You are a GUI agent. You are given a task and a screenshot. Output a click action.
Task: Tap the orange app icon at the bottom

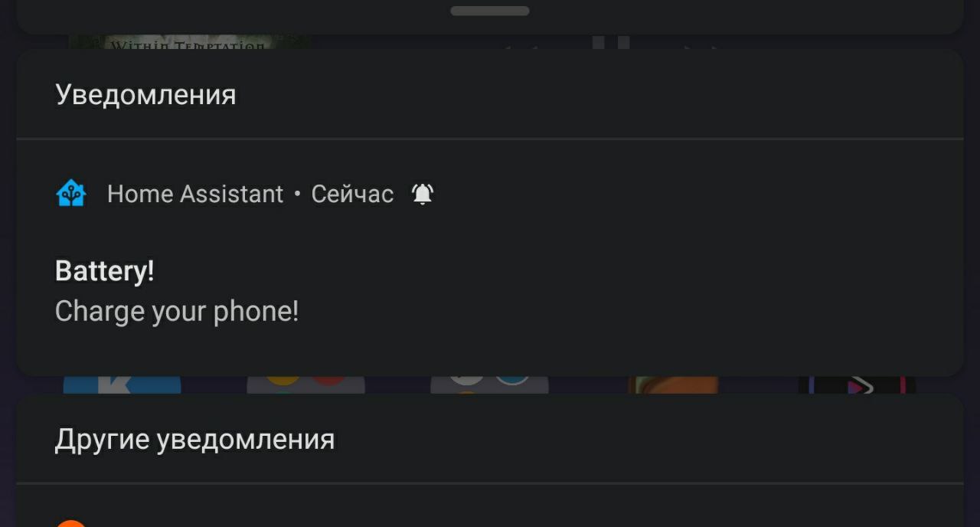(71, 523)
